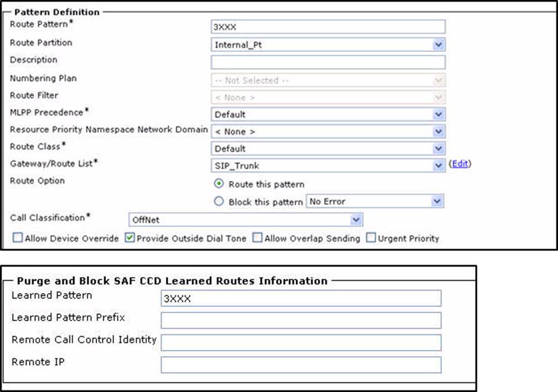Click the Edit link beside SIP_Trunk
Viewport: 558px width, 392px height.
point(461,164)
